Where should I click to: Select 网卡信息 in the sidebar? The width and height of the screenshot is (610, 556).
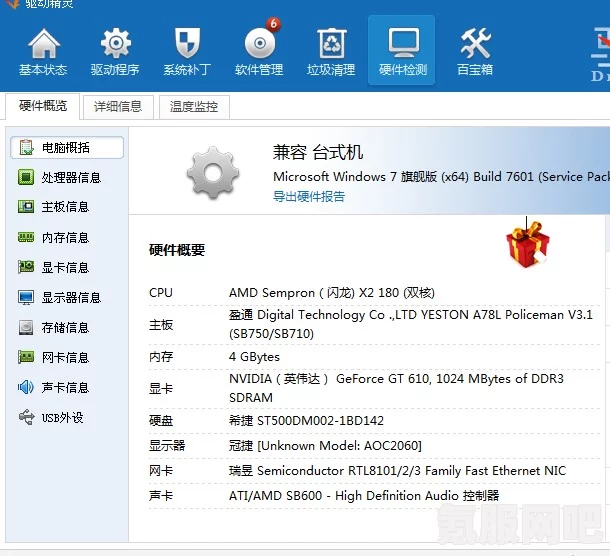point(67,357)
